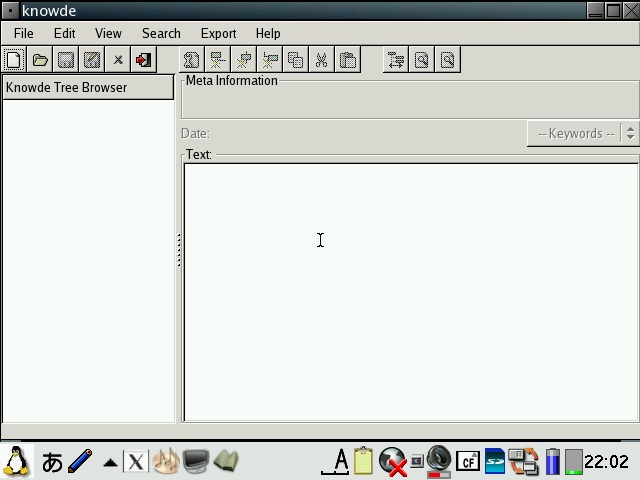Click the X close-file toolbar icon
640x480 pixels.
118,60
